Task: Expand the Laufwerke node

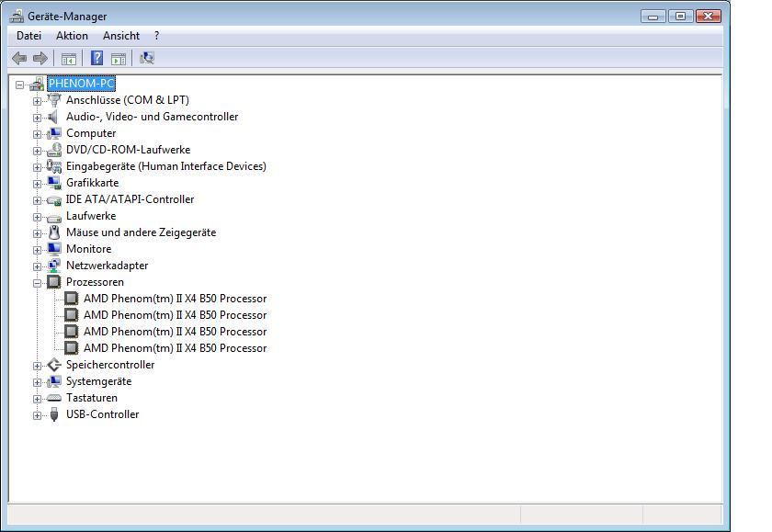Action: click(37, 217)
